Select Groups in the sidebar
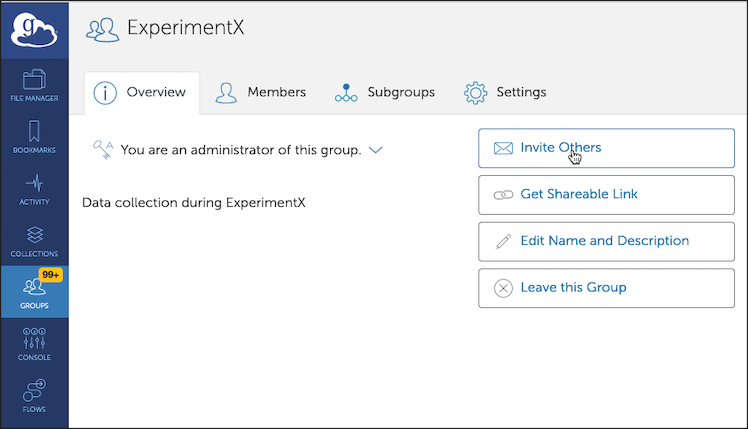The width and height of the screenshot is (748, 429). 34,293
